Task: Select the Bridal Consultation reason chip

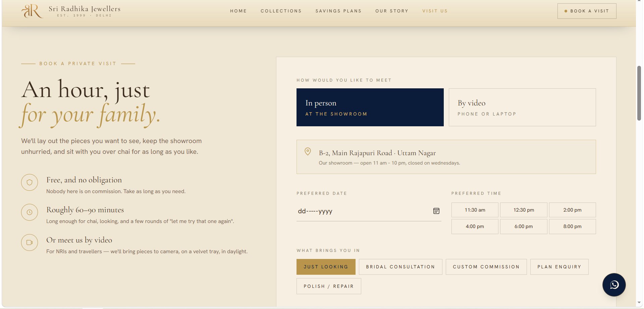Action: point(400,267)
